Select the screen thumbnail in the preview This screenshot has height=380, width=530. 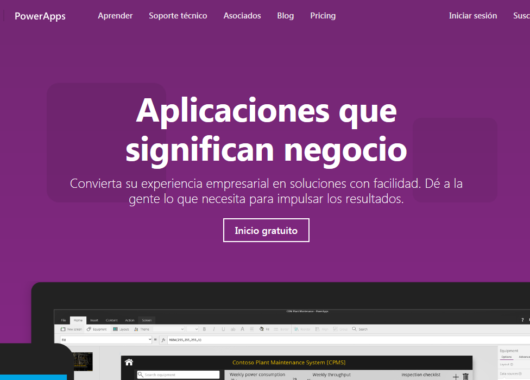point(82,361)
